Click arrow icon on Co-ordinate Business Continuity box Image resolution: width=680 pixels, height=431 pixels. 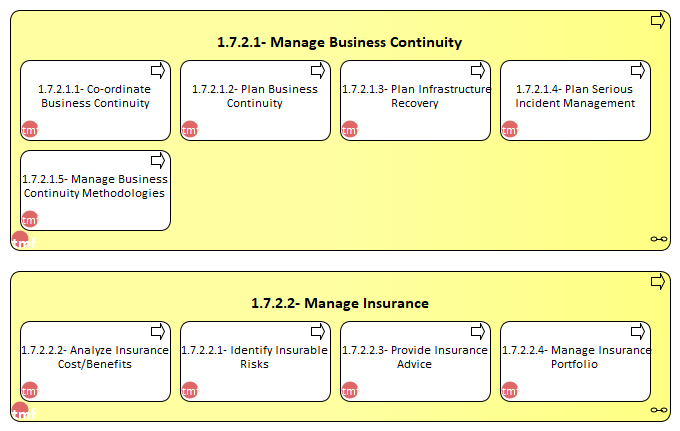pyautogui.click(x=158, y=71)
